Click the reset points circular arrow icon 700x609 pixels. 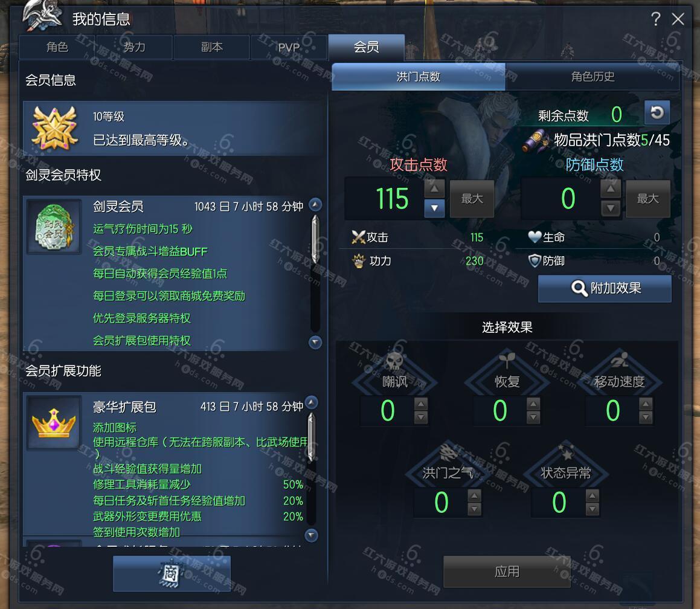657,112
